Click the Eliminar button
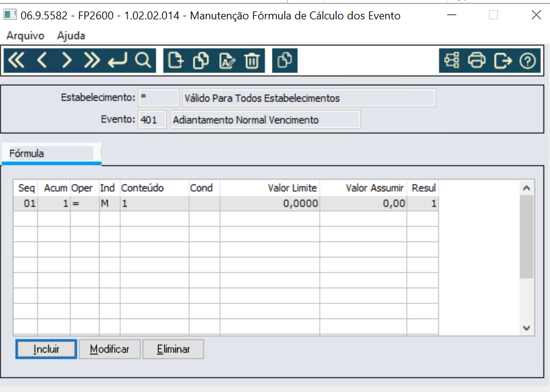 (173, 349)
